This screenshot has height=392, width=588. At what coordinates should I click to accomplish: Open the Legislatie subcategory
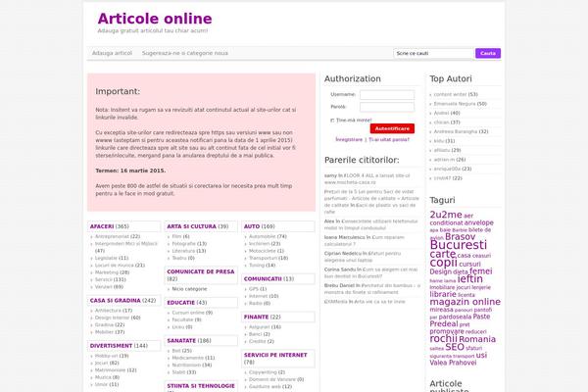coord(106,258)
